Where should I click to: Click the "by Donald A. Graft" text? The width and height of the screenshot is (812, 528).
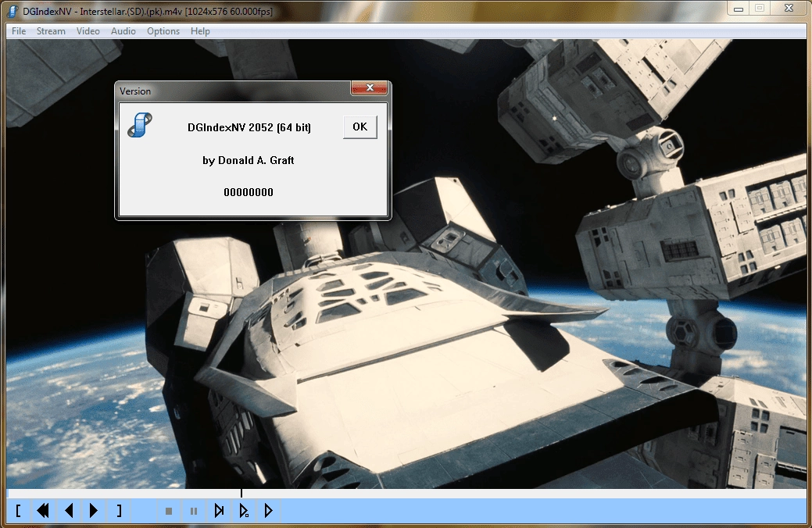tap(248, 160)
